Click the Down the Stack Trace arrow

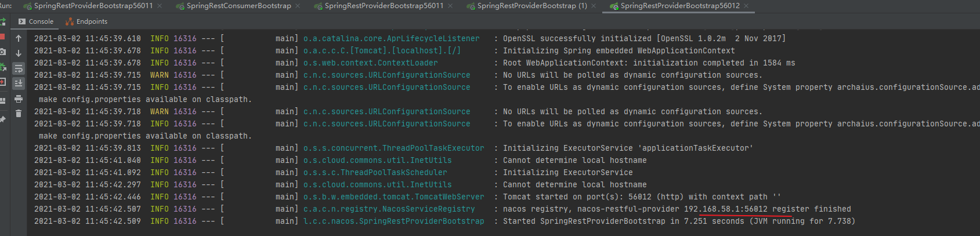19,53
